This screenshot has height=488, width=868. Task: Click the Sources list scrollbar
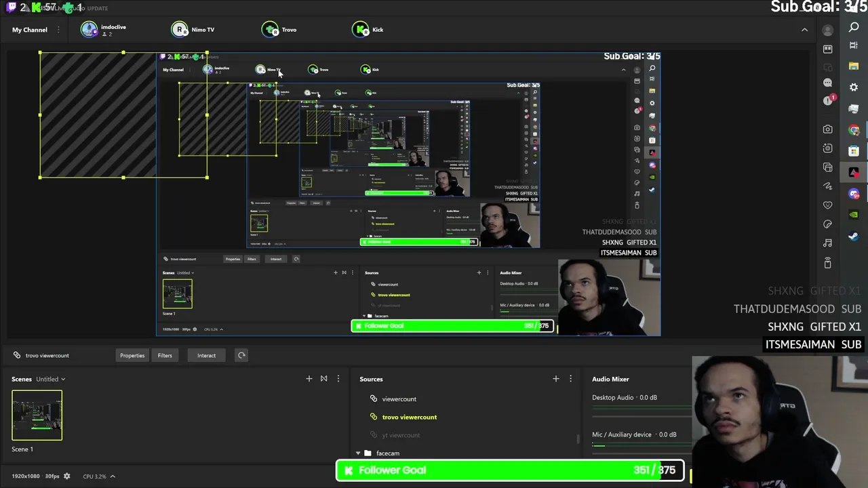pos(579,439)
